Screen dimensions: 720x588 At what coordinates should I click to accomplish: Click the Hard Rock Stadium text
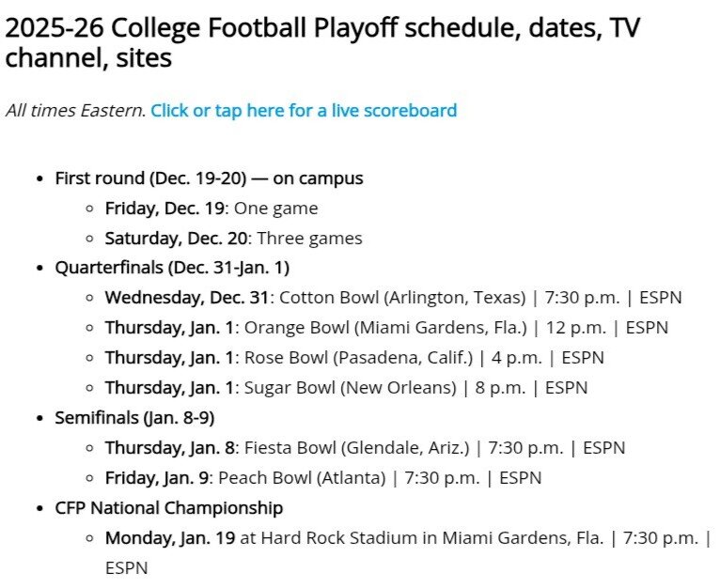[321, 538]
